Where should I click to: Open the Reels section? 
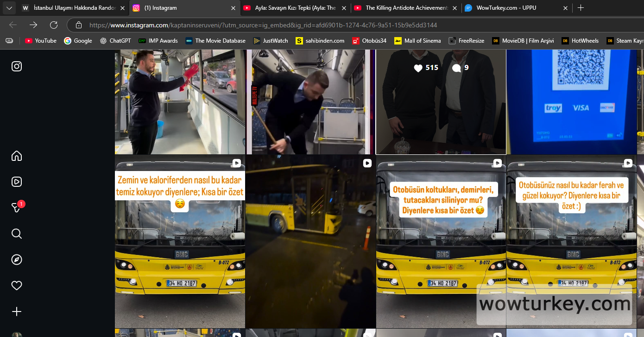pyautogui.click(x=17, y=182)
